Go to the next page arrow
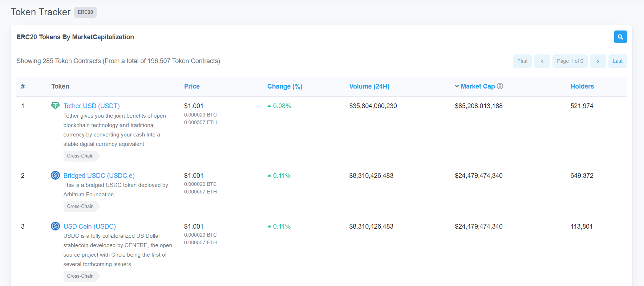 (598, 61)
